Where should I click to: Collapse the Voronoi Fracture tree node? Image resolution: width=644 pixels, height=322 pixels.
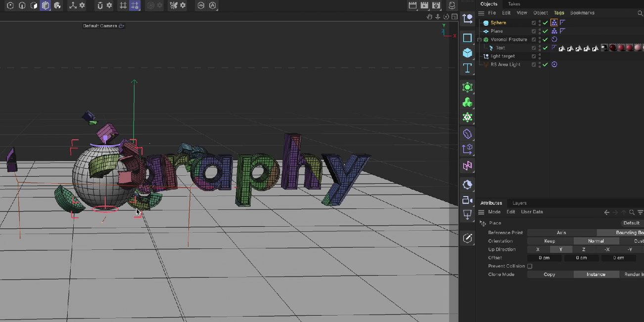point(479,40)
